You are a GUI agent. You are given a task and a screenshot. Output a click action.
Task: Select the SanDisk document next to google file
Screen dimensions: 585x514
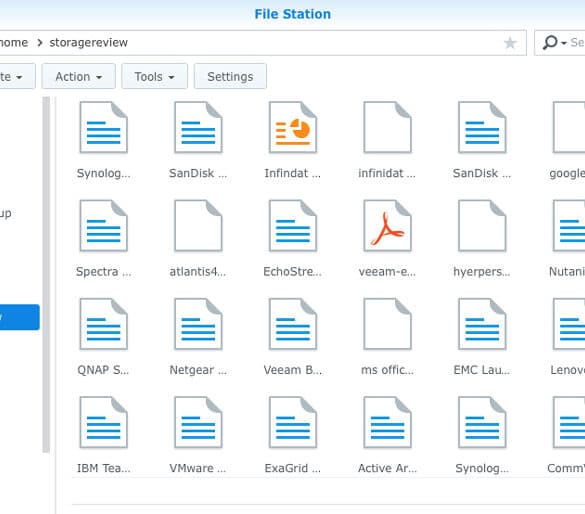click(482, 127)
